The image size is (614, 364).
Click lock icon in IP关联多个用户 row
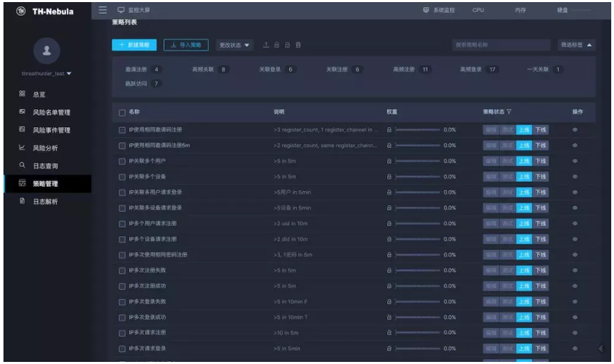coord(389,161)
